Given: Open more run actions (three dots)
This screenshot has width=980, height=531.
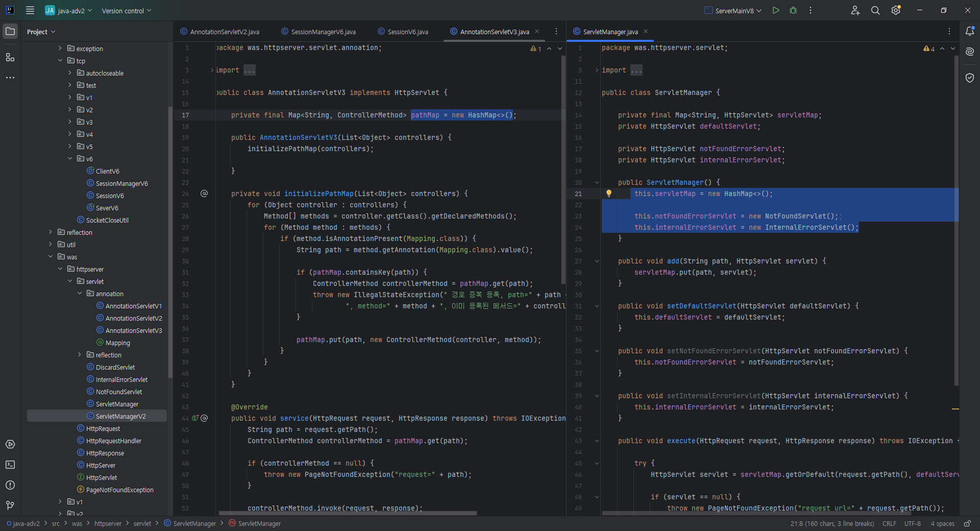Looking at the screenshot, I should (x=811, y=10).
